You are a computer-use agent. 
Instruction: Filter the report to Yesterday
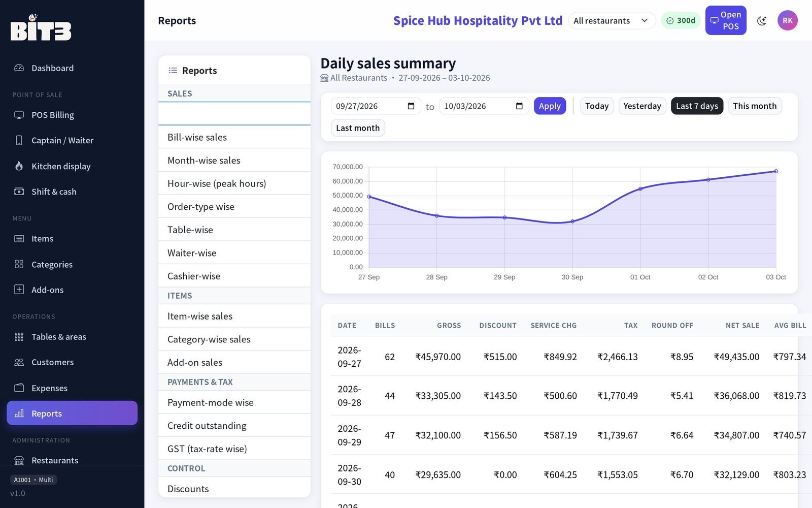pyautogui.click(x=642, y=106)
